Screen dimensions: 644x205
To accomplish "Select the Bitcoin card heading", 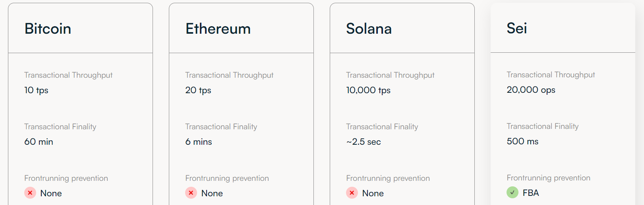I will pos(48,29).
